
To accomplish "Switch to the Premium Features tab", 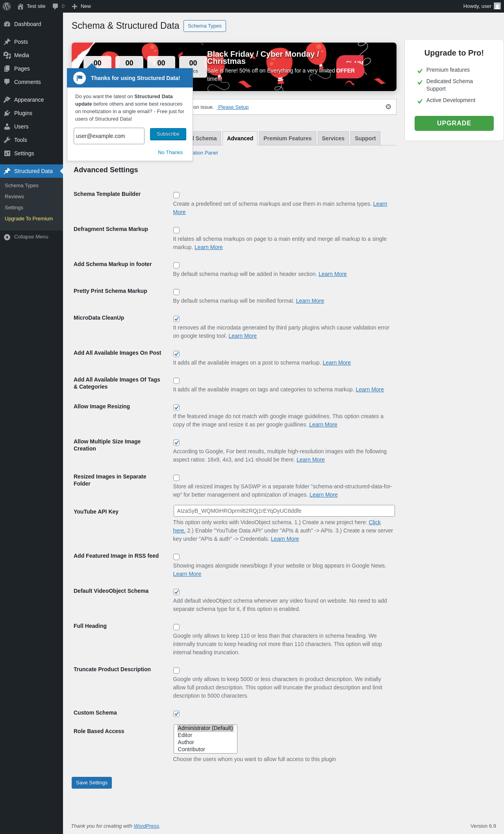I will pos(287,138).
